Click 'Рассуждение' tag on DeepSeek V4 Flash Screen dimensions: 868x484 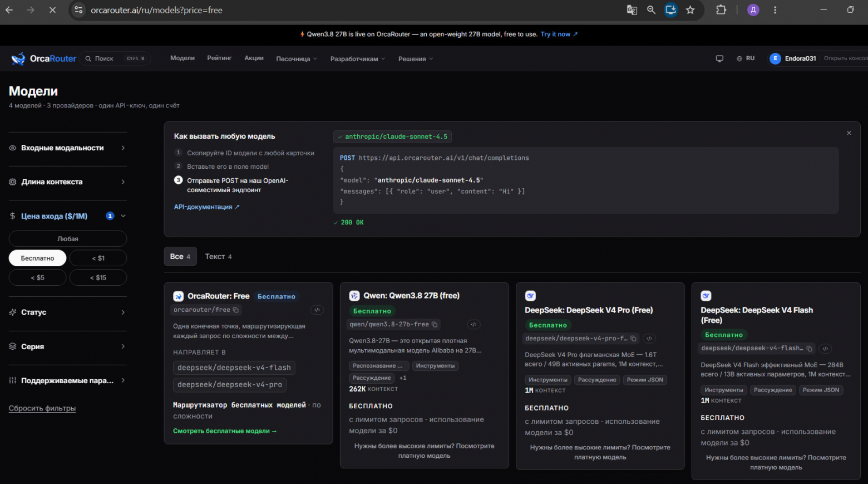(773, 390)
